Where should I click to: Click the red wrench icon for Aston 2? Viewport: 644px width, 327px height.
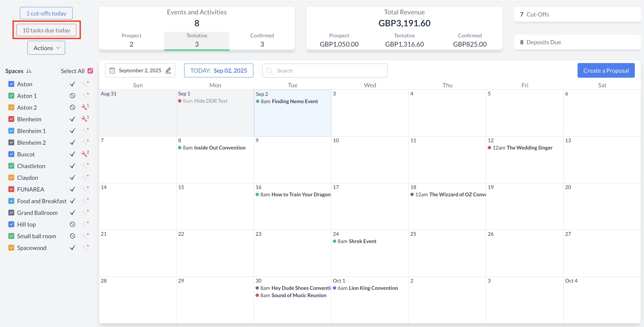[84, 107]
